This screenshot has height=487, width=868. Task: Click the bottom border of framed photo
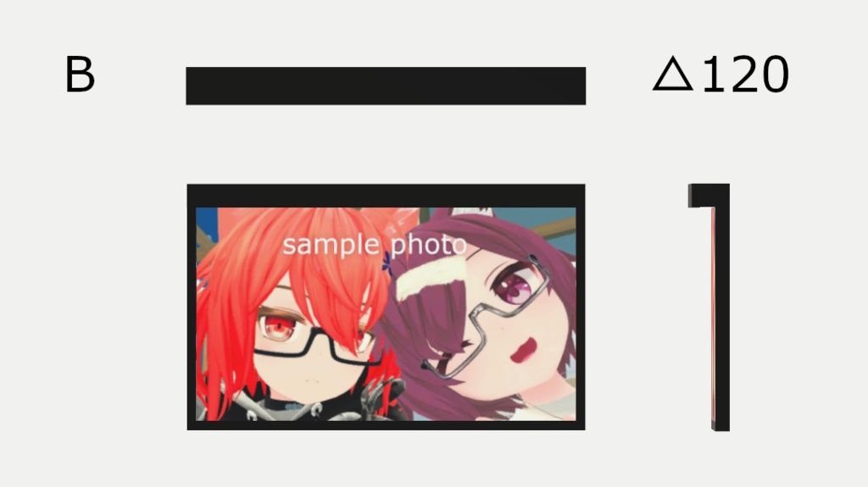click(386, 425)
